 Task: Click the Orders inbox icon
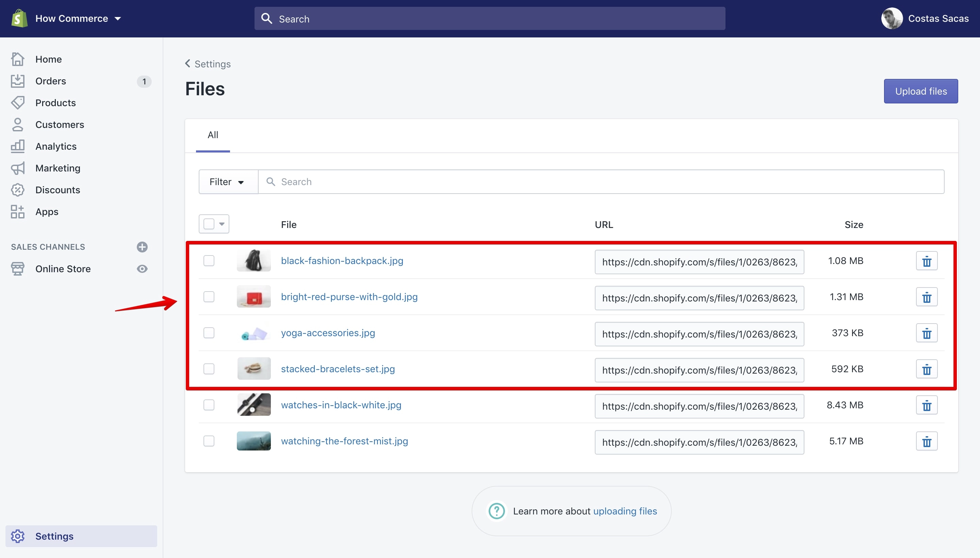(18, 81)
